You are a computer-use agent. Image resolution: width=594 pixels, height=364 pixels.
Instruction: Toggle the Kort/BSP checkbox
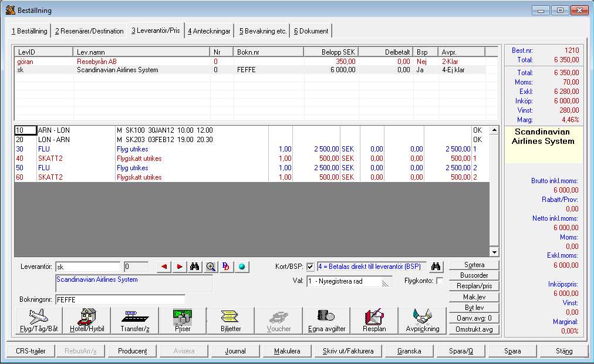(310, 267)
